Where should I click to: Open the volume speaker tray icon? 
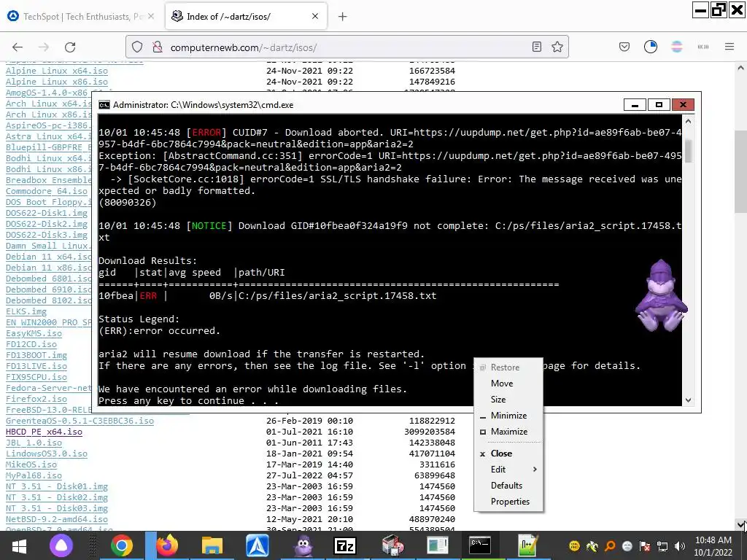coord(680,546)
